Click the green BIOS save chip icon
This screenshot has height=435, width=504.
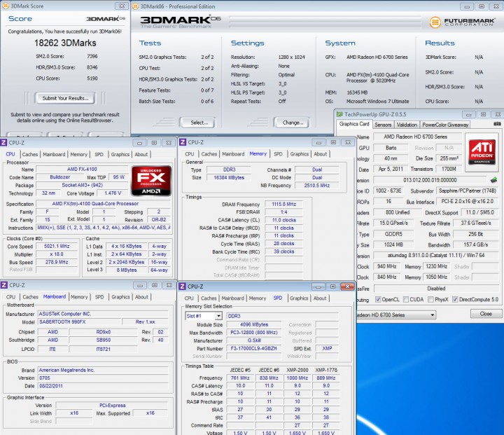494,179
